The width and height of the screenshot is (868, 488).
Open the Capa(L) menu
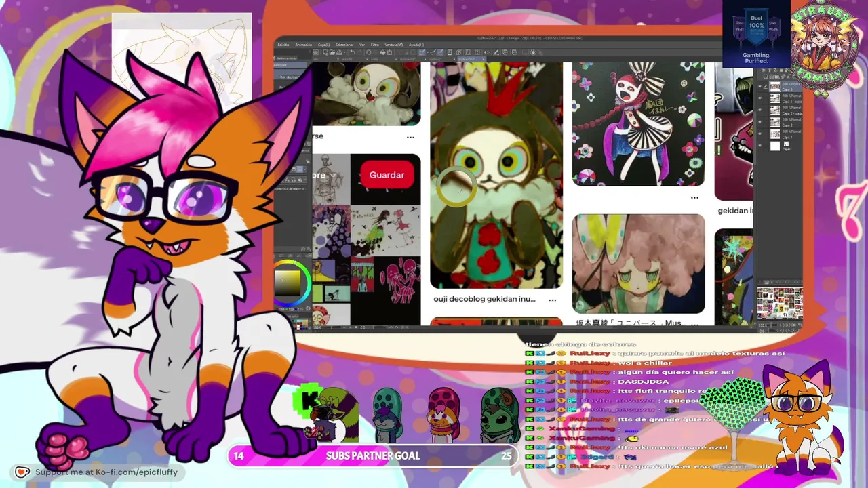324,45
